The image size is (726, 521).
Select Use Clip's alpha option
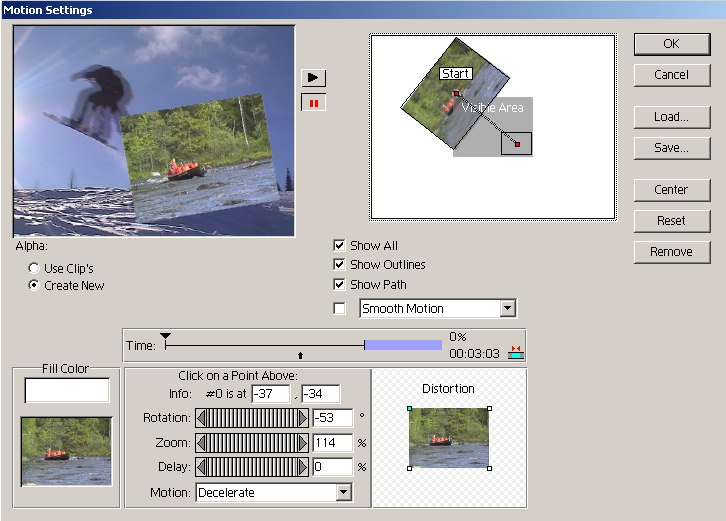tap(34, 268)
